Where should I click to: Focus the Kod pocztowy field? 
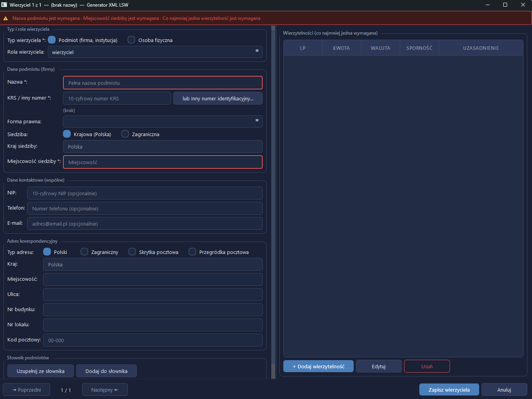coord(153,340)
